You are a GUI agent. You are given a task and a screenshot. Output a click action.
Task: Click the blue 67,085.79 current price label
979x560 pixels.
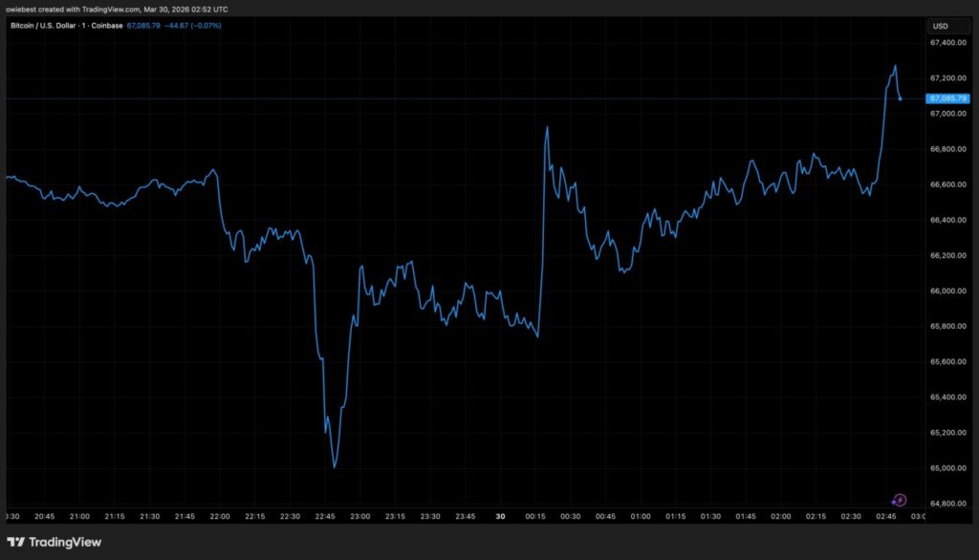point(947,98)
